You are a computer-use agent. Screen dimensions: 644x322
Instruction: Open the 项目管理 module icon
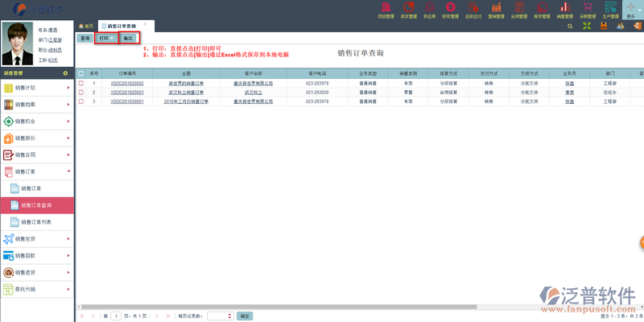[x=386, y=10]
